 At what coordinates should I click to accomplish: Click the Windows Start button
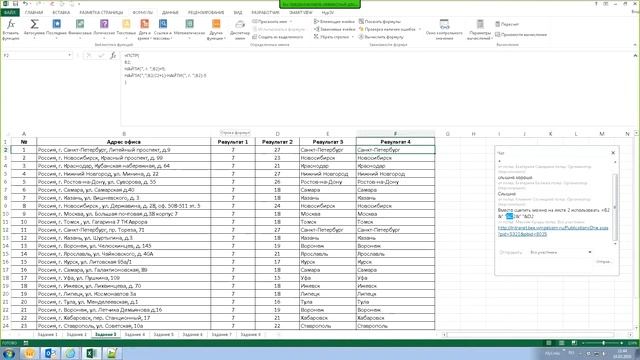(9, 353)
